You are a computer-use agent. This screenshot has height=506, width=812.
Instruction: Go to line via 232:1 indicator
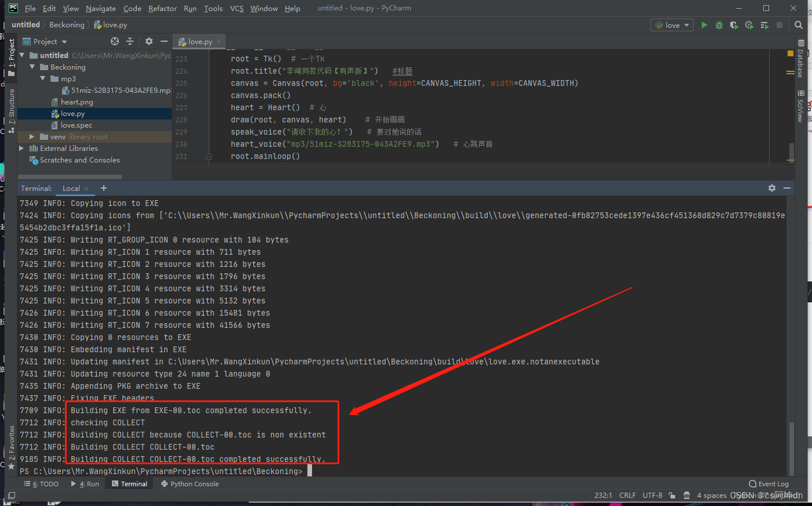(603, 496)
